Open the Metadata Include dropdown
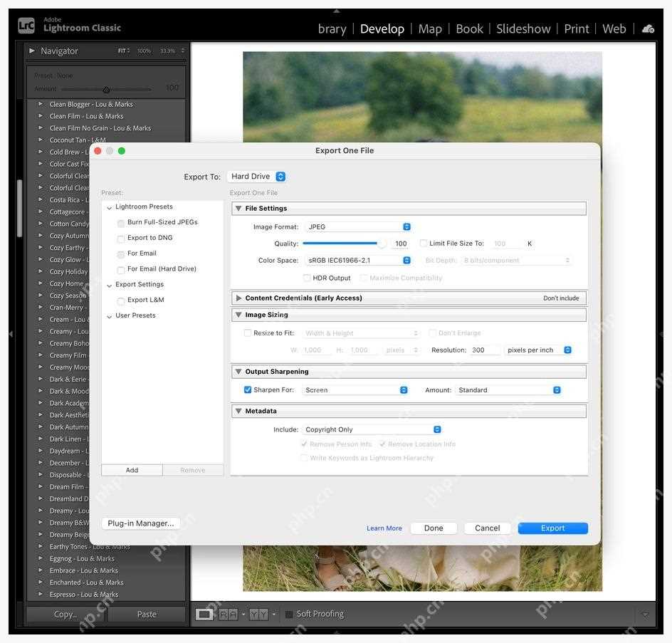This screenshot has height=643, width=672. pos(372,429)
